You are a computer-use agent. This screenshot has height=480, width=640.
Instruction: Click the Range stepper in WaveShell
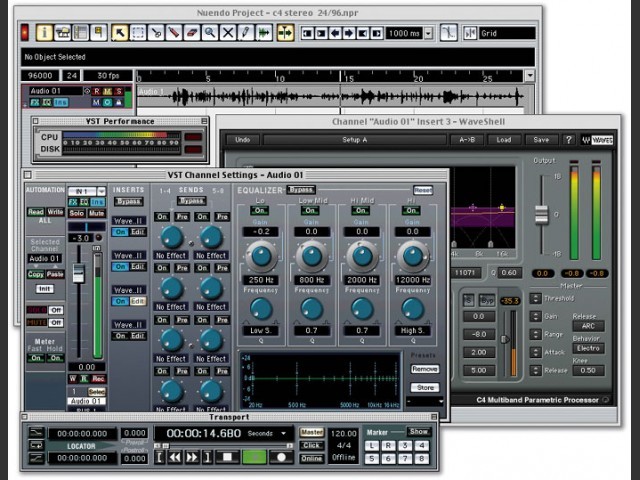coord(536,334)
